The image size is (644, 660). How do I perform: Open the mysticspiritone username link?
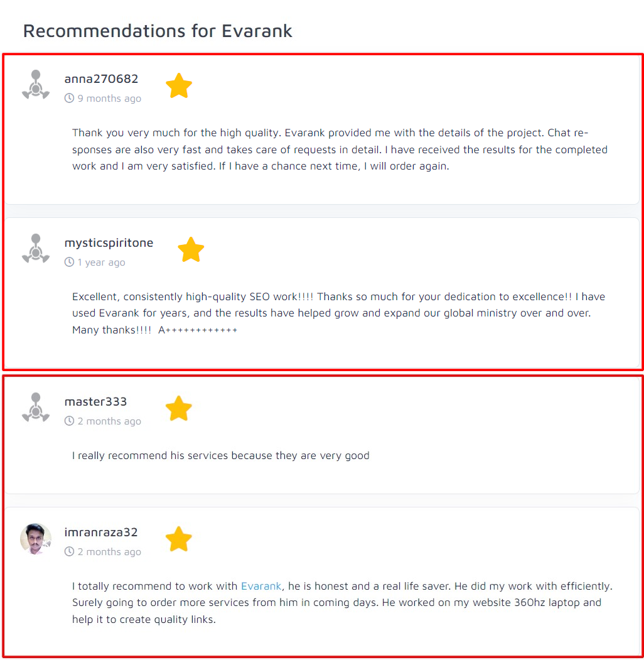tap(109, 242)
